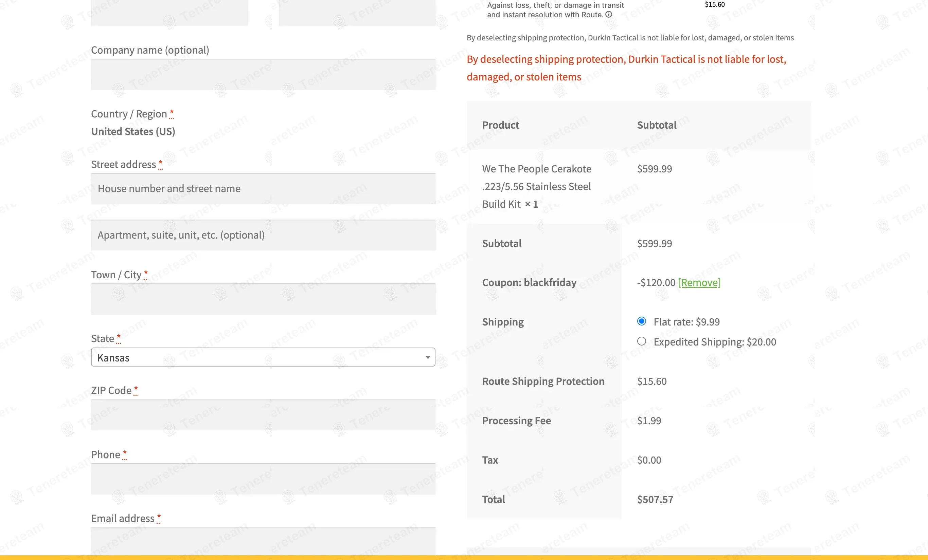Screen dimensions: 928x560
Task: Click the Street address input field
Action: [x=263, y=189]
